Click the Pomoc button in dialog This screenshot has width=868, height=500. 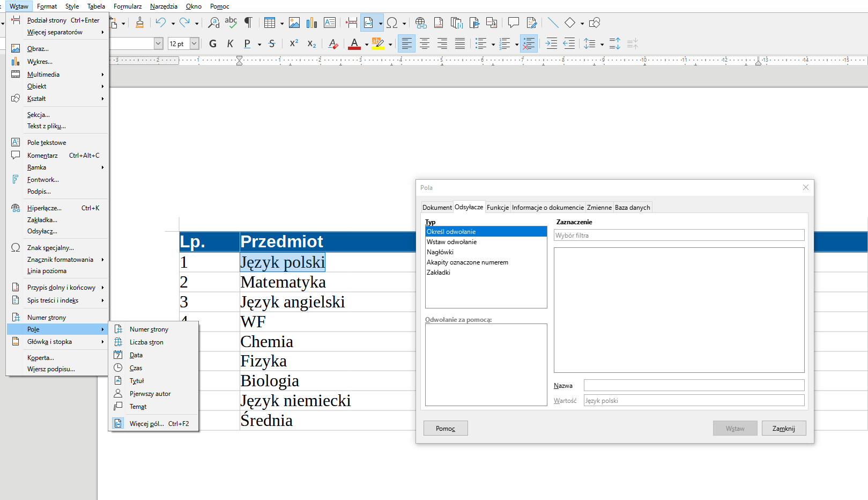point(446,428)
